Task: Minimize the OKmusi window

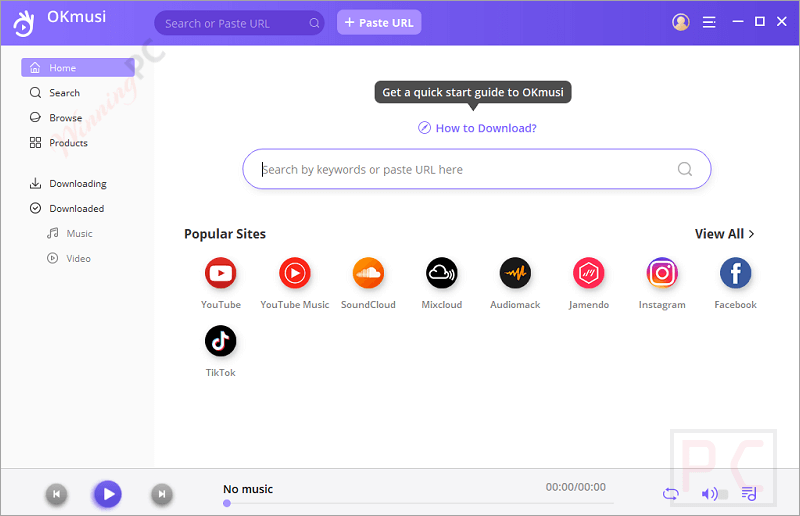Action: pos(738,21)
